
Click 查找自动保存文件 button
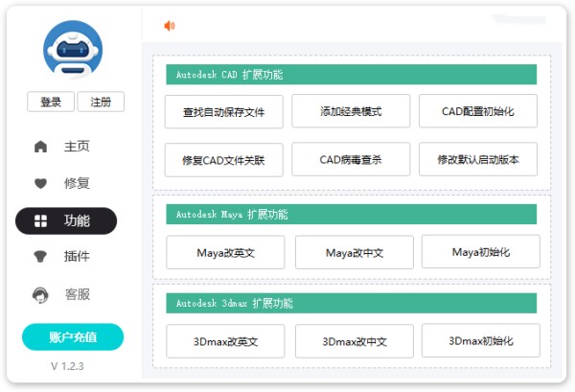pos(223,111)
